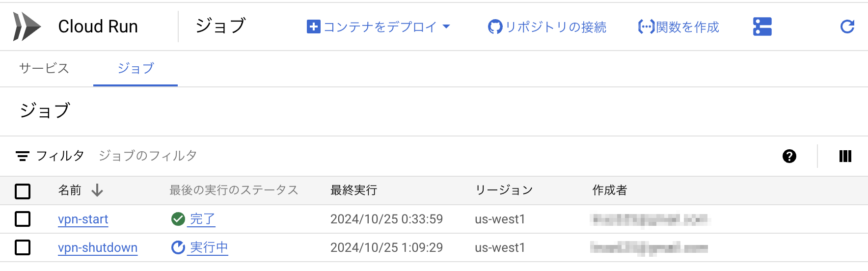Viewport: 868px width, 271px height.
Task: Focus the ジョブのフィルタ input field
Action: pyautogui.click(x=147, y=156)
